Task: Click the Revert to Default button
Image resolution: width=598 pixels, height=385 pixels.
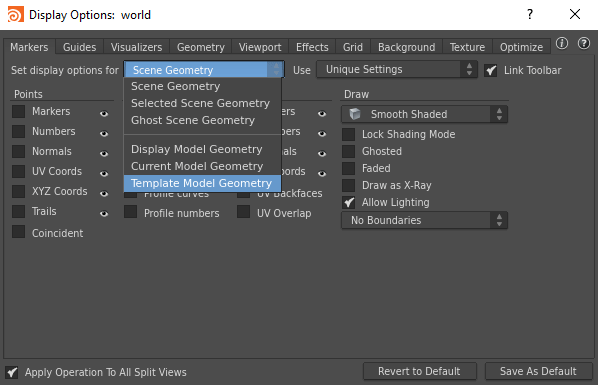Action: (420, 371)
